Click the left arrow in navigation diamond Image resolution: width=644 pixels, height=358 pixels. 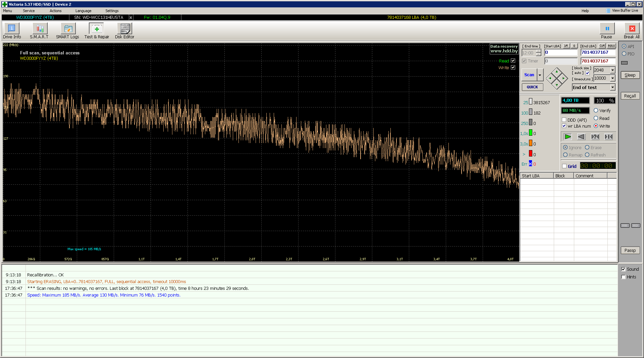coord(550,78)
